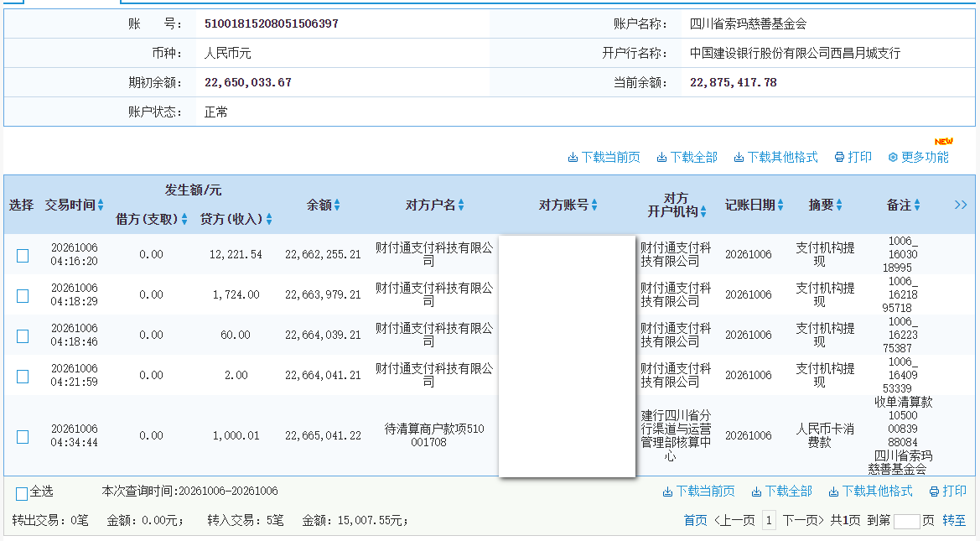Viewport: 980px width, 541px height.
Task: Click top 下载当前页 link
Action: point(604,157)
